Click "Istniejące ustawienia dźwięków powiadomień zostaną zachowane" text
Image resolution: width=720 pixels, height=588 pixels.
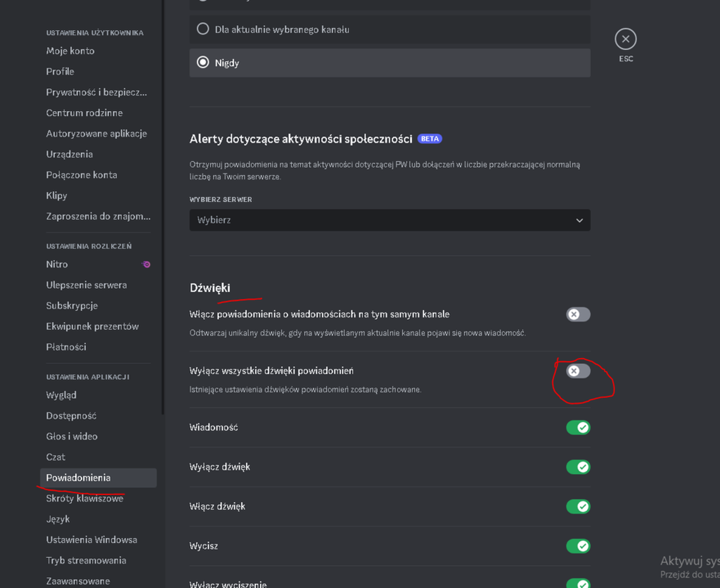click(x=305, y=390)
